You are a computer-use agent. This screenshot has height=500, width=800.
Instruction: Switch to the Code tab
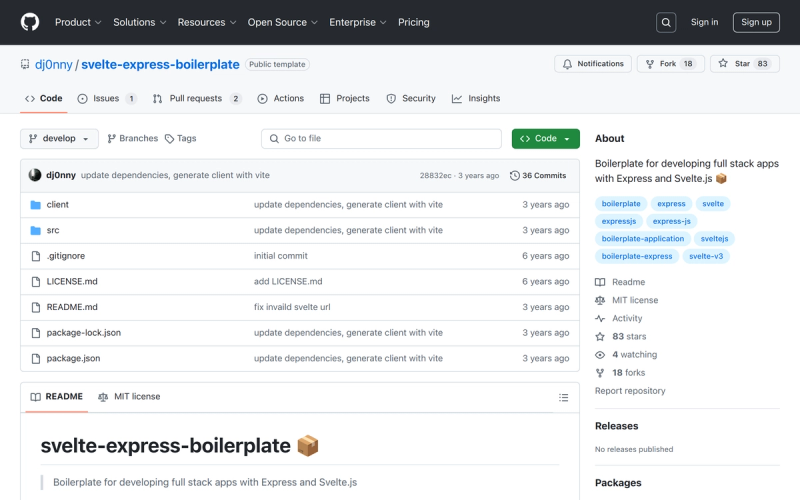point(44,98)
